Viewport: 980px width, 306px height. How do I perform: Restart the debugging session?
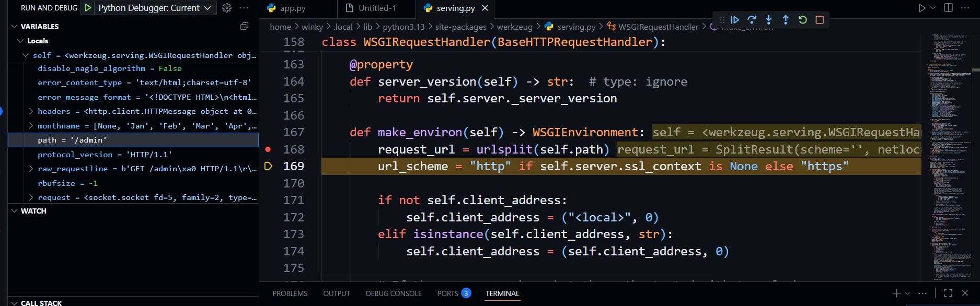tap(803, 20)
